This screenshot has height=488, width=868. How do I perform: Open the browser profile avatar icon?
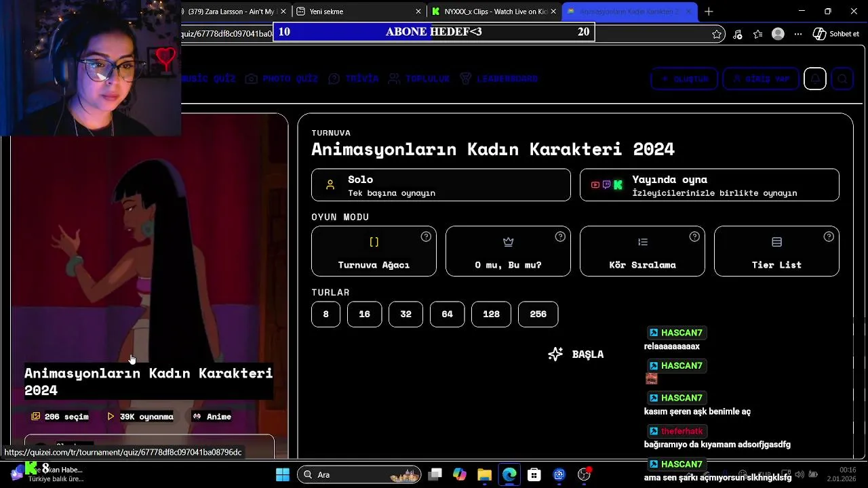pos(778,34)
